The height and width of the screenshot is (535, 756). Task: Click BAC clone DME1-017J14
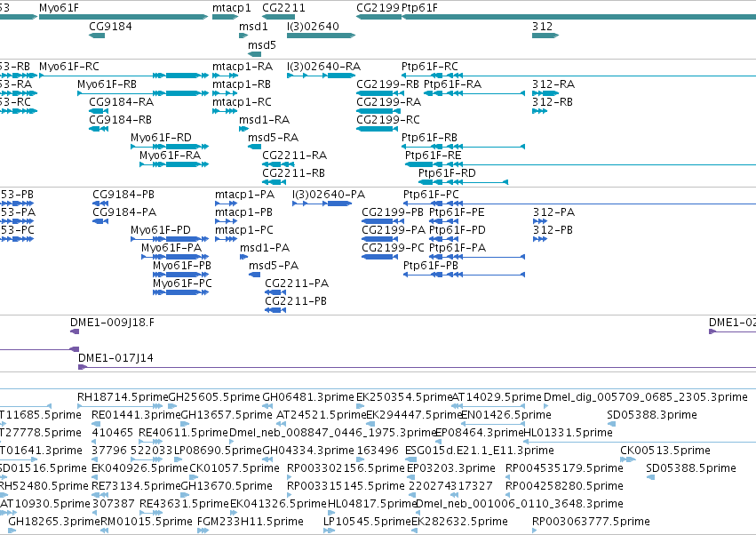click(x=417, y=367)
